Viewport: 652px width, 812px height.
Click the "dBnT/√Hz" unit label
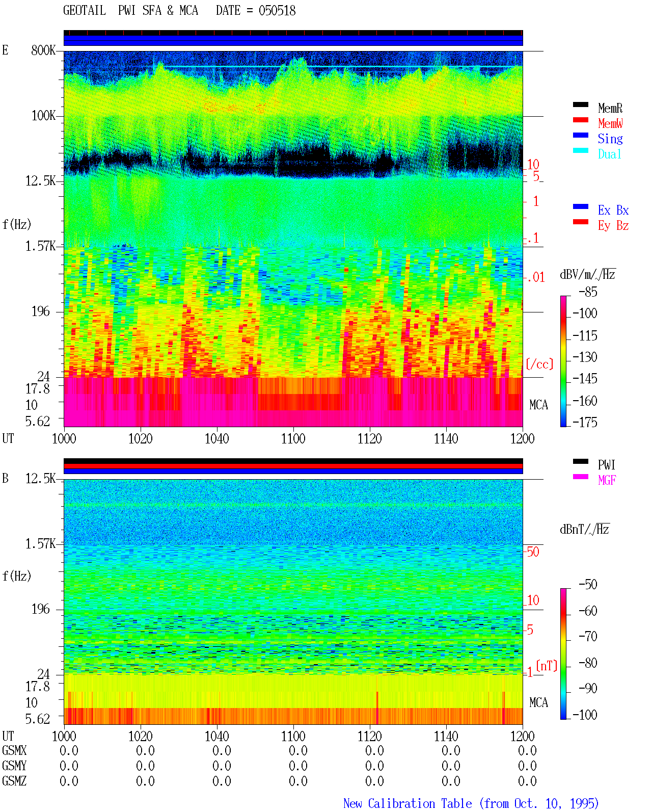pos(585,529)
